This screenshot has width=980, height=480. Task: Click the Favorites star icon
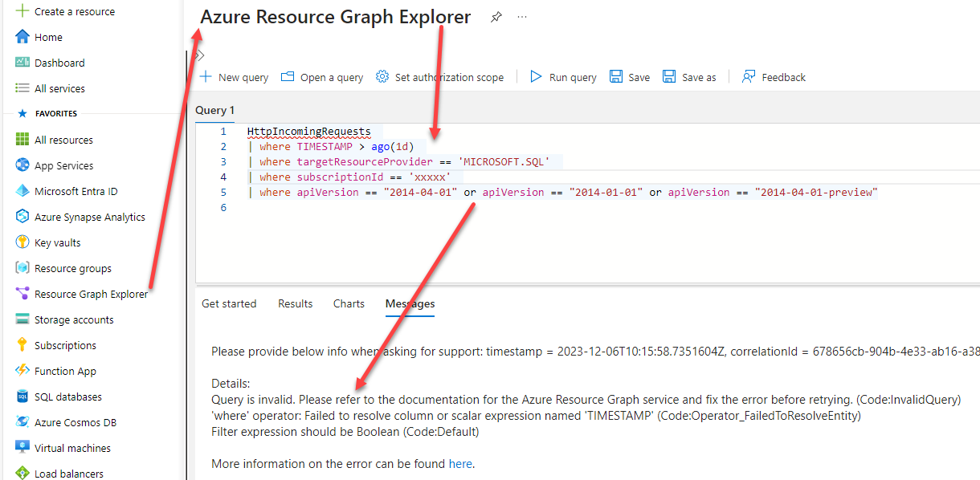coord(22,114)
